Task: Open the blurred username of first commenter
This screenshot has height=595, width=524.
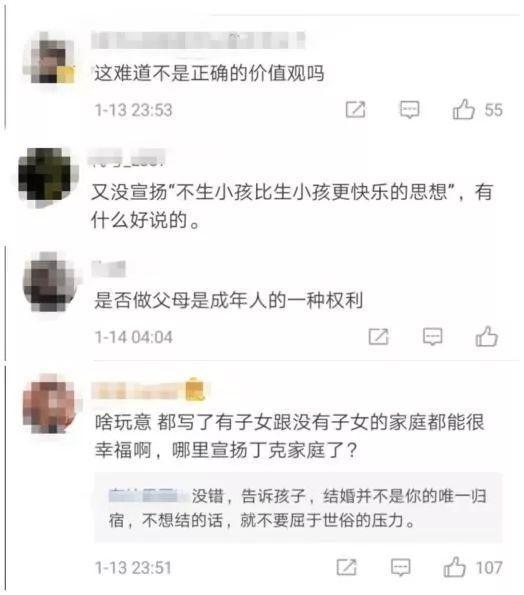Action: click(198, 40)
